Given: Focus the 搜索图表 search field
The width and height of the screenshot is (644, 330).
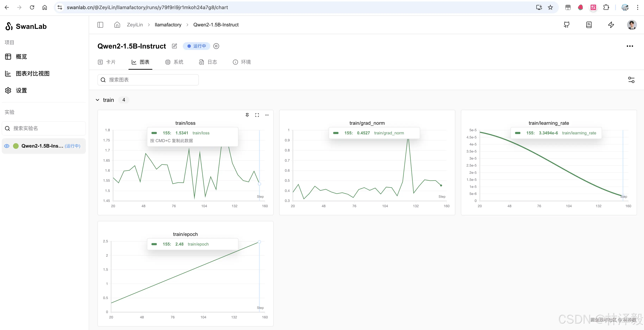Looking at the screenshot, I should tap(148, 80).
